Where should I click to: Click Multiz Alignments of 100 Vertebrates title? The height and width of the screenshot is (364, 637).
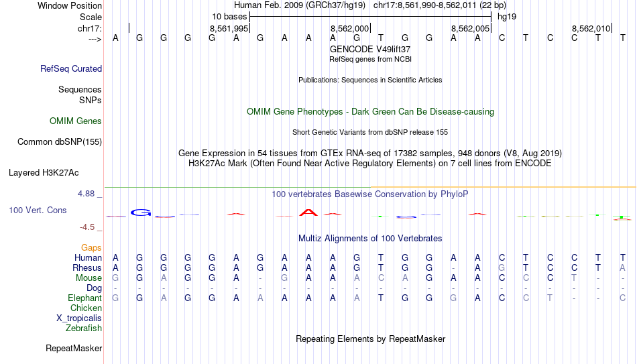(x=370, y=239)
